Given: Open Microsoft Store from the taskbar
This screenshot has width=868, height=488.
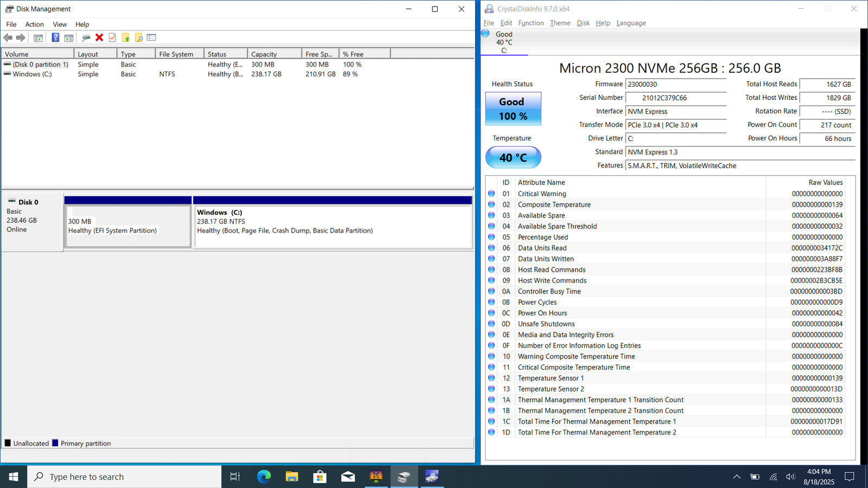Looking at the screenshot, I should point(320,477).
